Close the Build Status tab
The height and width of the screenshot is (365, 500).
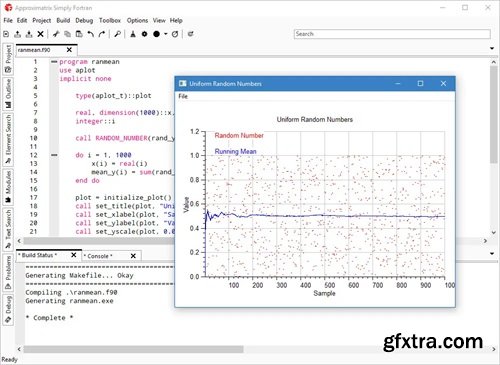(74, 255)
